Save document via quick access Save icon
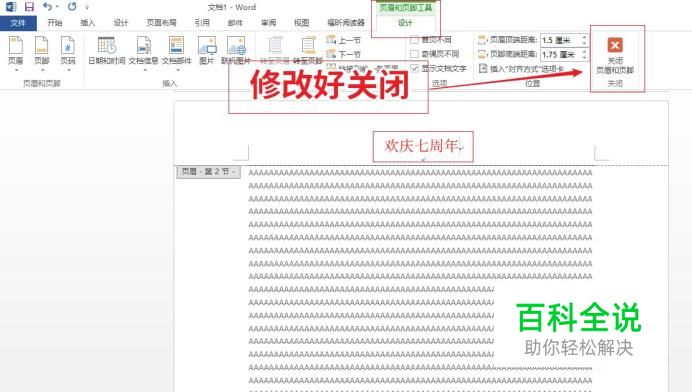This screenshot has width=692, height=392. [x=29, y=7]
